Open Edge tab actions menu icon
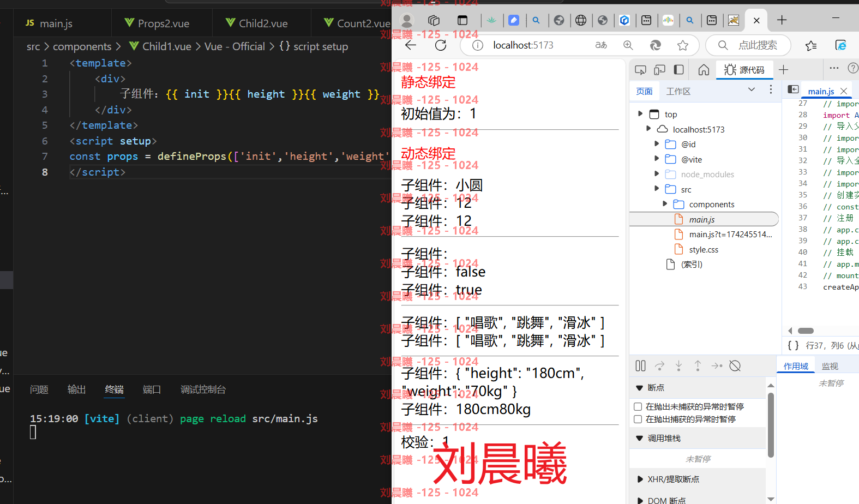The width and height of the screenshot is (859, 504). 462,21
